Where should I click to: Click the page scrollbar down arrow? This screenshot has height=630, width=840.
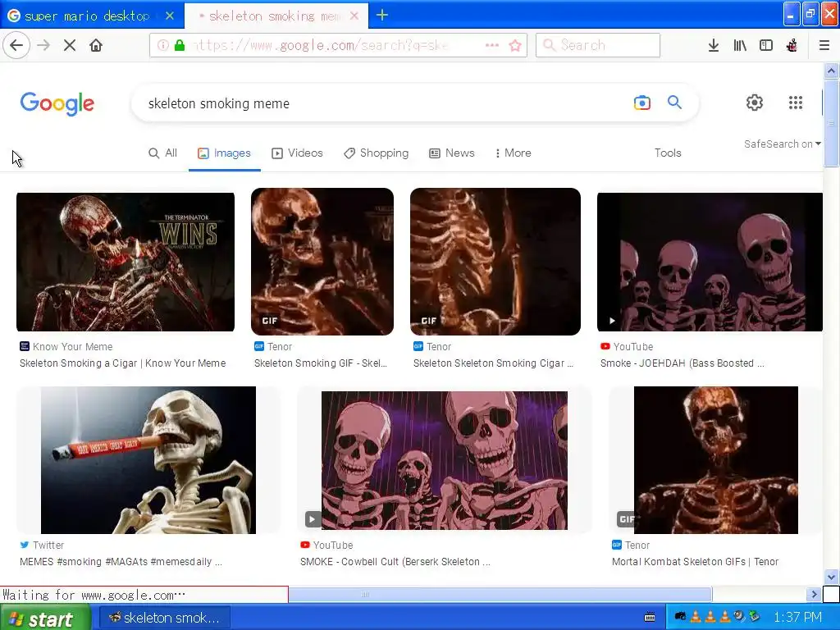coord(831,577)
